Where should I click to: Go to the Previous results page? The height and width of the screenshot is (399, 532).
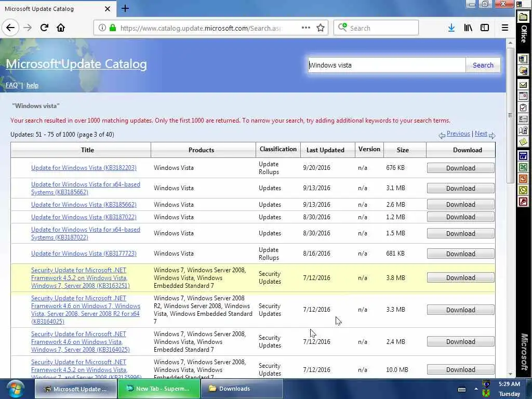(x=458, y=134)
